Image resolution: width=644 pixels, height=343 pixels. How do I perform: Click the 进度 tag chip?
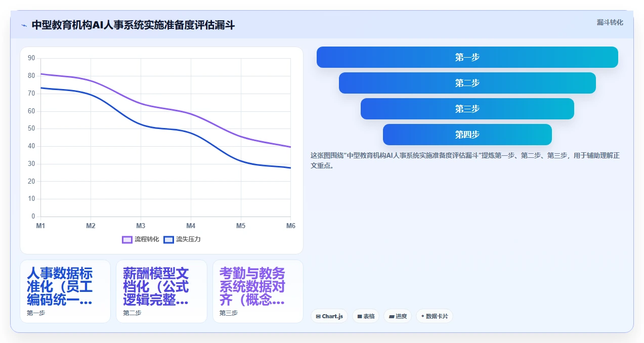[x=398, y=316]
